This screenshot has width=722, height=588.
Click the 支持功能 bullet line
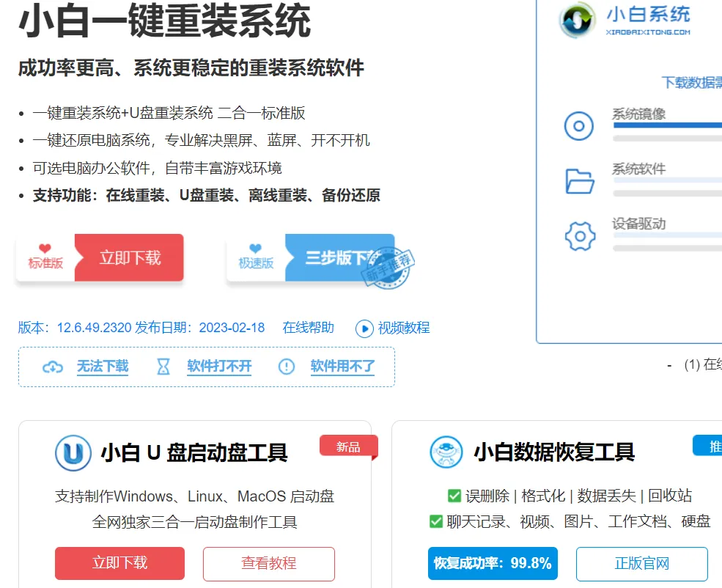(206, 195)
